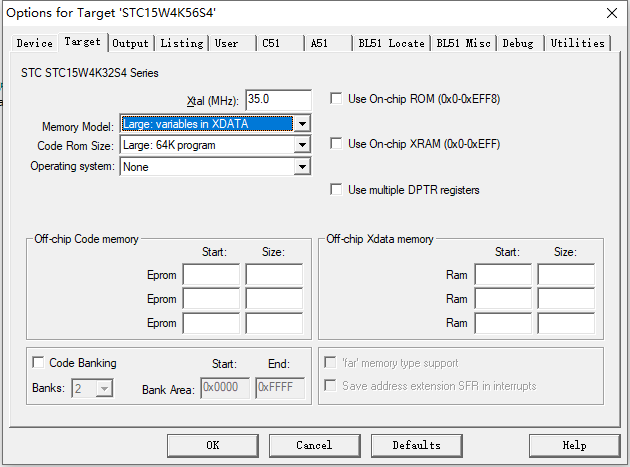The image size is (630, 467).
Task: Switch to BL51 Locate tab
Action: 391,43
